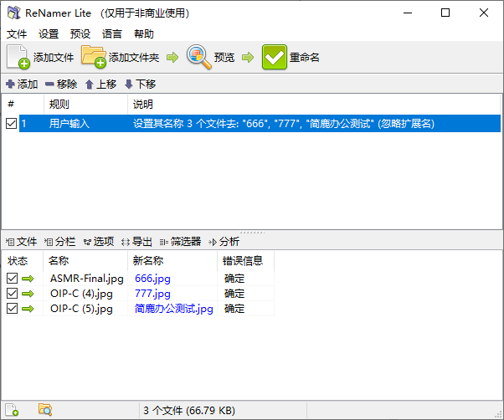Click the plus icon for 添加 rule
This screenshot has width=504, height=420.
[x=10, y=85]
